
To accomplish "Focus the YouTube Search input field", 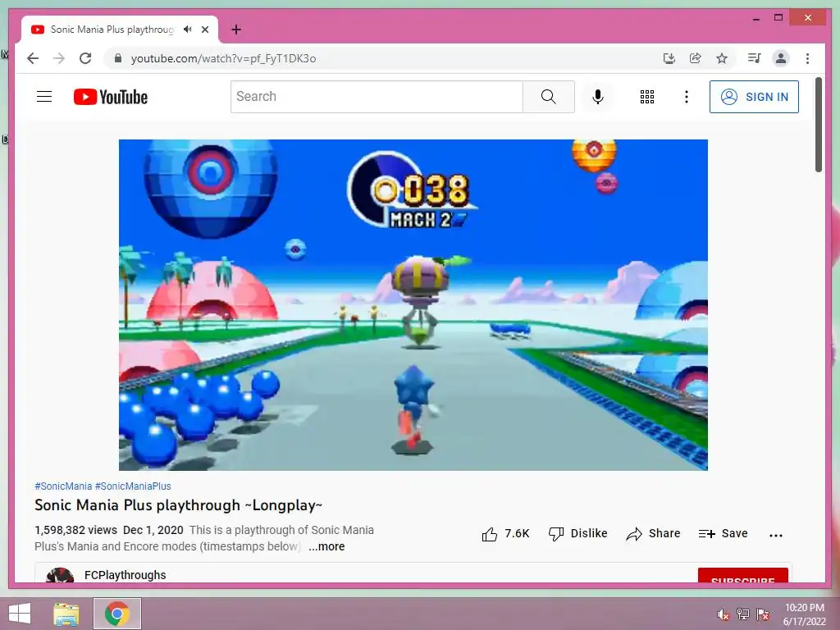I will [x=377, y=97].
